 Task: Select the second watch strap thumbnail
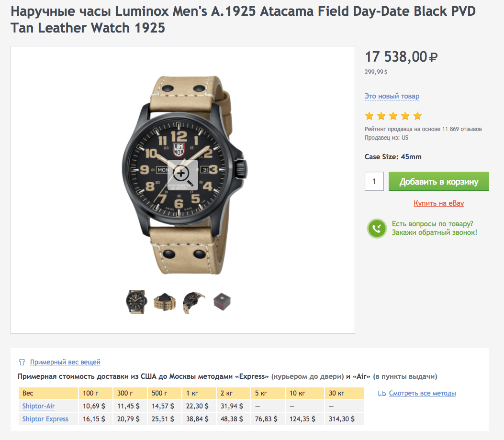(165, 302)
